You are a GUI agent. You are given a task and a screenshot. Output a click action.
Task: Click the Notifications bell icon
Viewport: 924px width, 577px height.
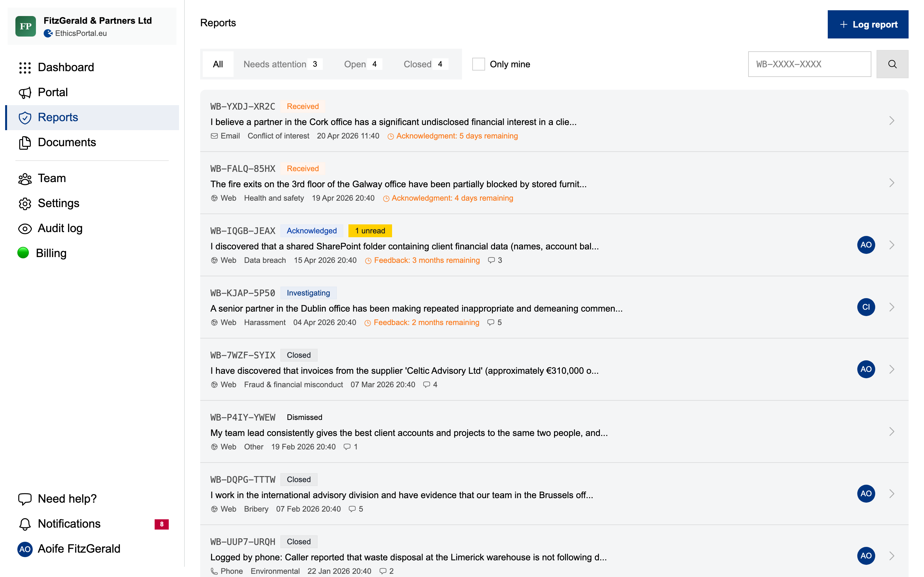coord(25,524)
